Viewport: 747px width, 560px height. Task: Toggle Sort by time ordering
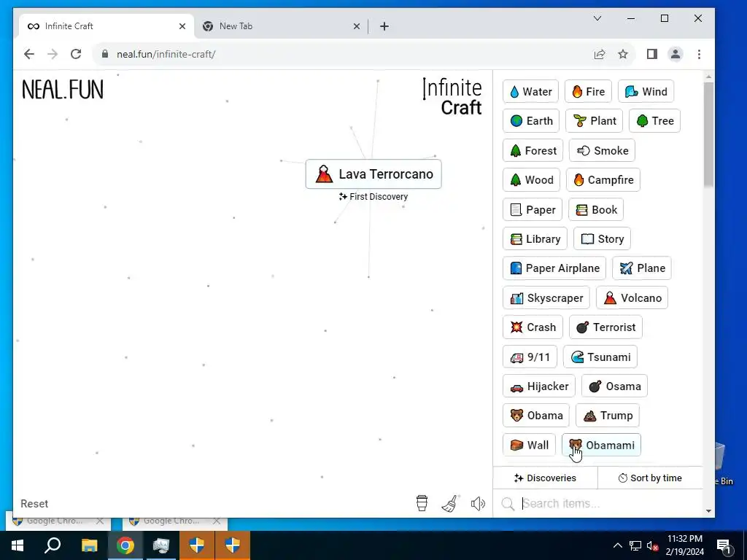[x=650, y=478]
